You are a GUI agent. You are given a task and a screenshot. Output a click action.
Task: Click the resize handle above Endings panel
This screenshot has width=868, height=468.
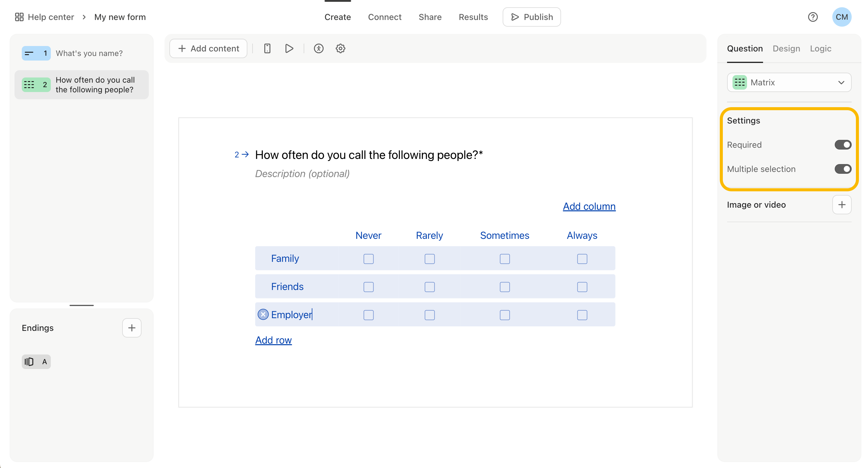82,305
